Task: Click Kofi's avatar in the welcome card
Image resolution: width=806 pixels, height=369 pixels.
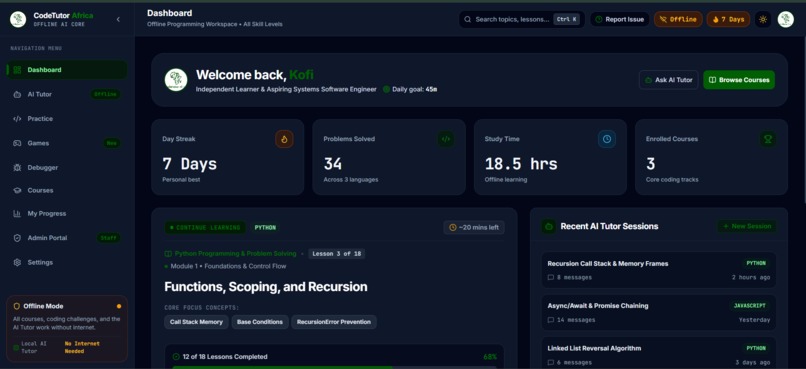Action: (x=176, y=80)
